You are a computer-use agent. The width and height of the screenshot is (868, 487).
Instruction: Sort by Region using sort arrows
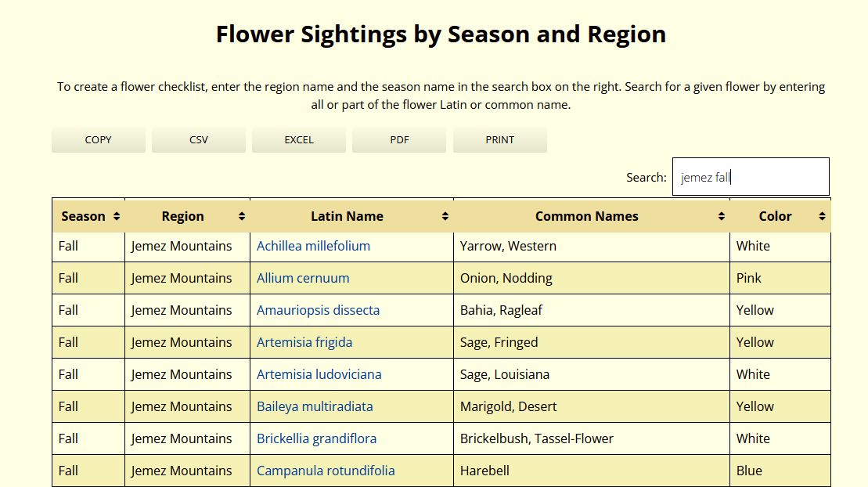click(x=242, y=217)
